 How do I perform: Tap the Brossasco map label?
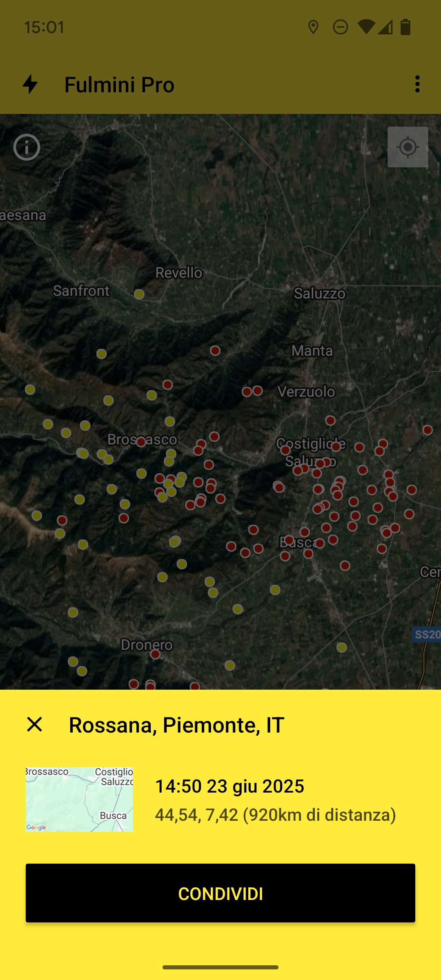(x=142, y=439)
